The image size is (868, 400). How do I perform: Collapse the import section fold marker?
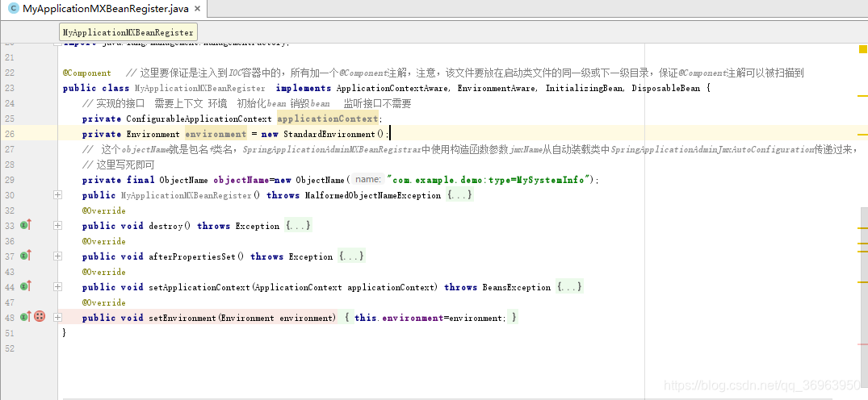click(57, 44)
